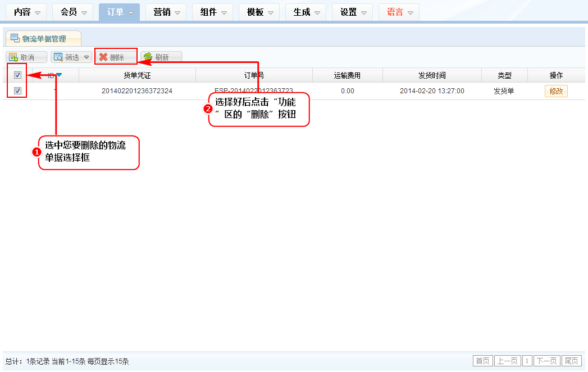Click page number 1 in pagination

coord(527,361)
